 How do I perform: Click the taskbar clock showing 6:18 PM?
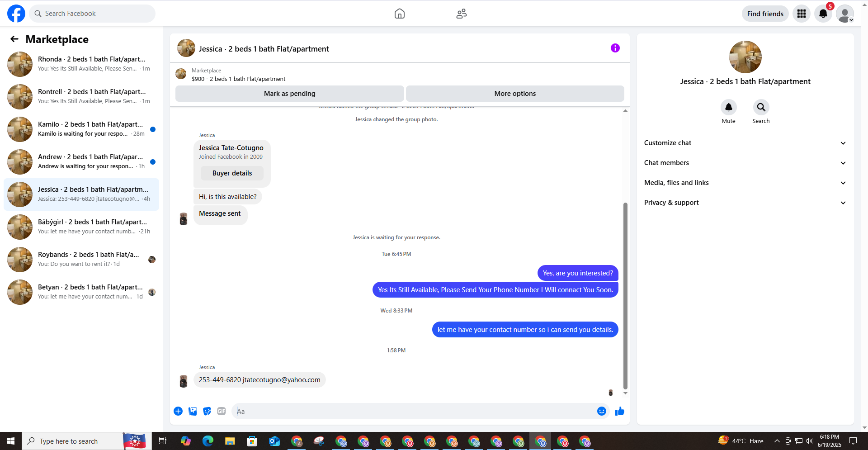pyautogui.click(x=830, y=441)
